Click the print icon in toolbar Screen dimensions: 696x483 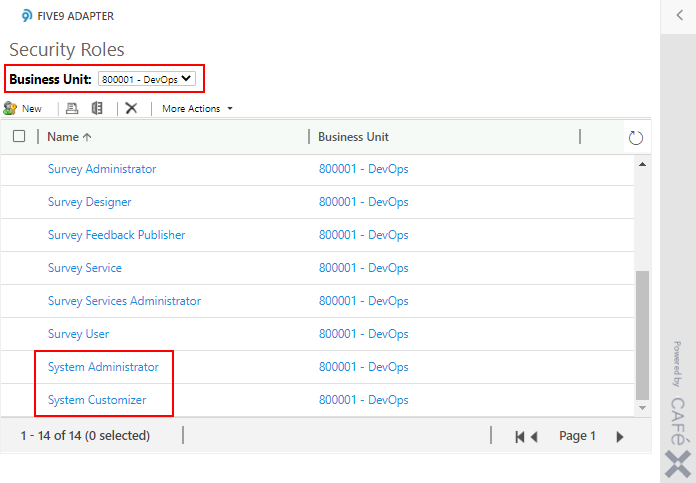click(x=72, y=108)
